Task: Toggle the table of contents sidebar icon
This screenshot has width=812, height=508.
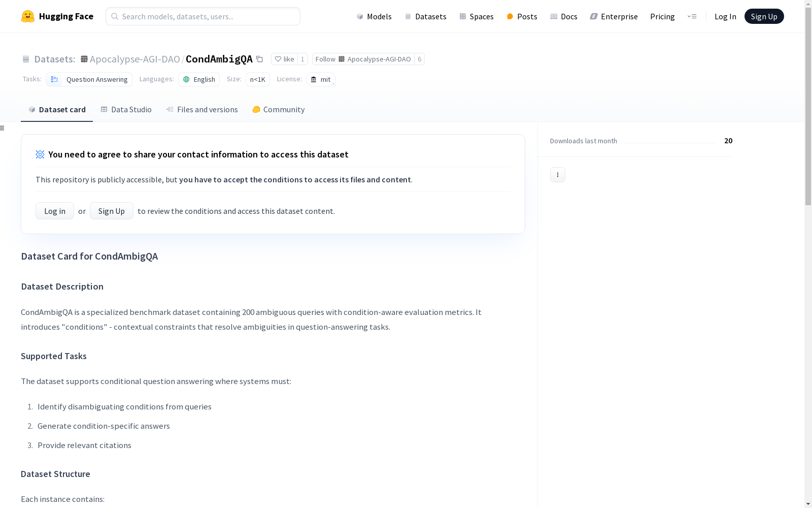Action: [3, 128]
